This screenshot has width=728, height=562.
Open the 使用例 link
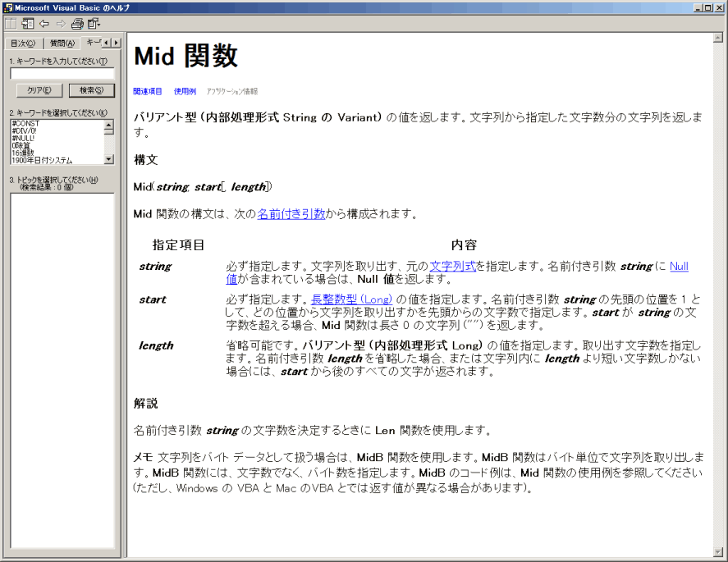[x=185, y=90]
